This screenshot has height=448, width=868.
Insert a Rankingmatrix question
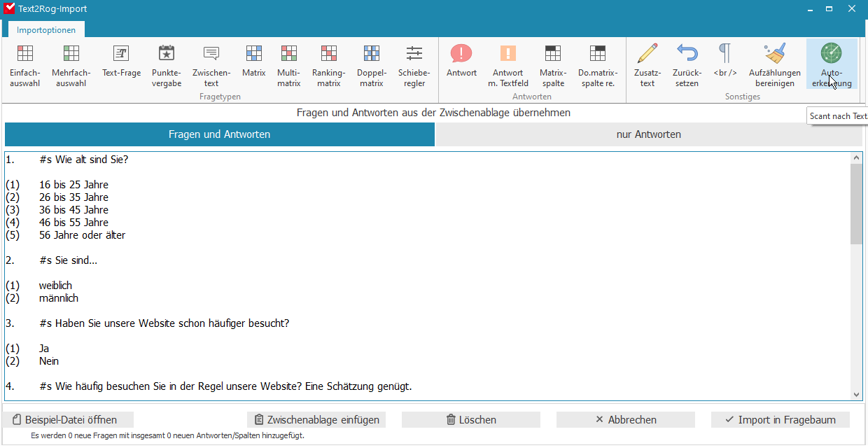tap(329, 63)
